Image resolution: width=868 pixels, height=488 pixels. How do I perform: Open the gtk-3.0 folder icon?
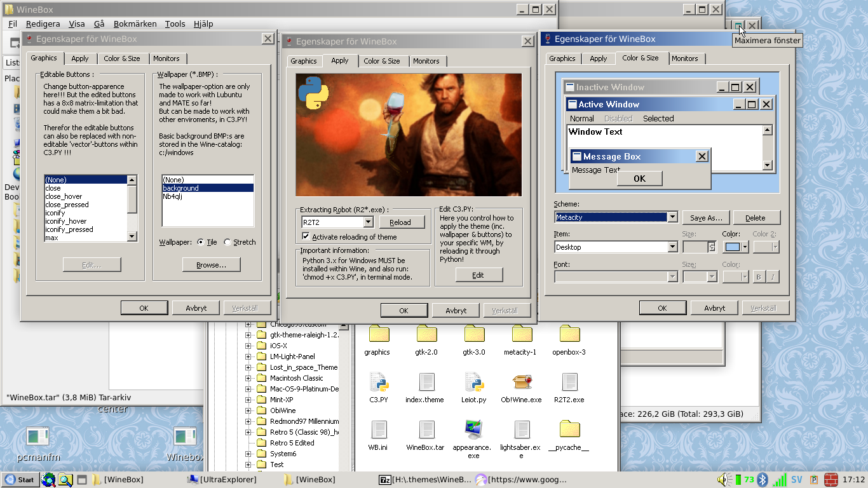coord(474,334)
